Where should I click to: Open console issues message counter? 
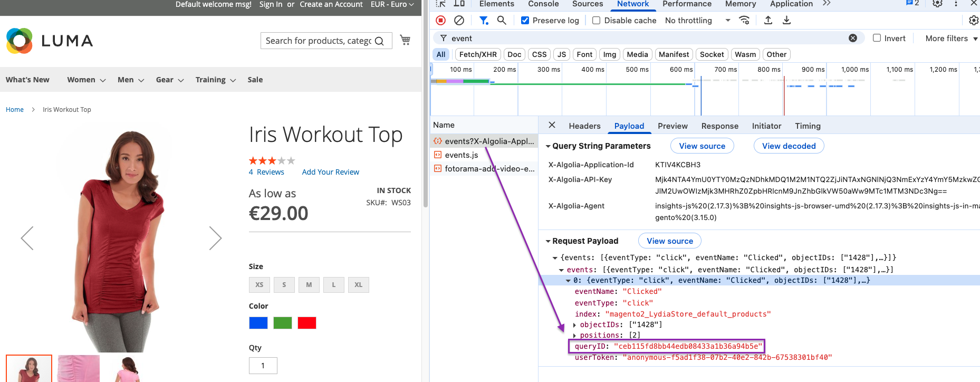point(912,4)
